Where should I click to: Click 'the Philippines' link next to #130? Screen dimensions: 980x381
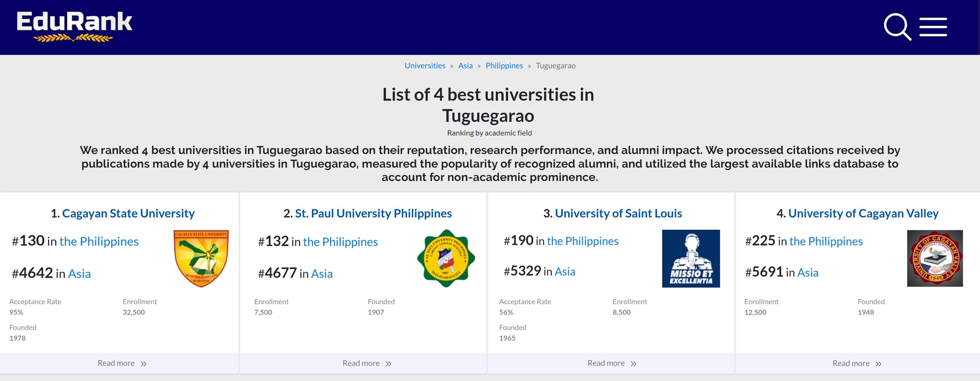tap(99, 241)
